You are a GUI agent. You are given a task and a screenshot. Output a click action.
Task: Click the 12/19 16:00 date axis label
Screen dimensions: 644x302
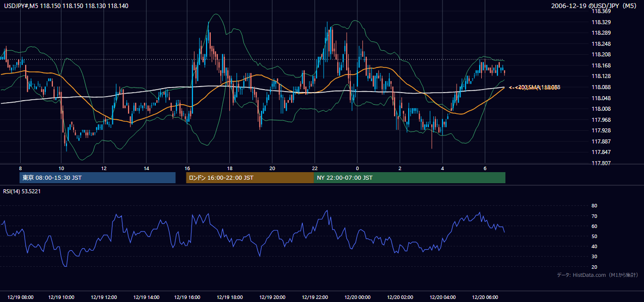(x=187, y=297)
